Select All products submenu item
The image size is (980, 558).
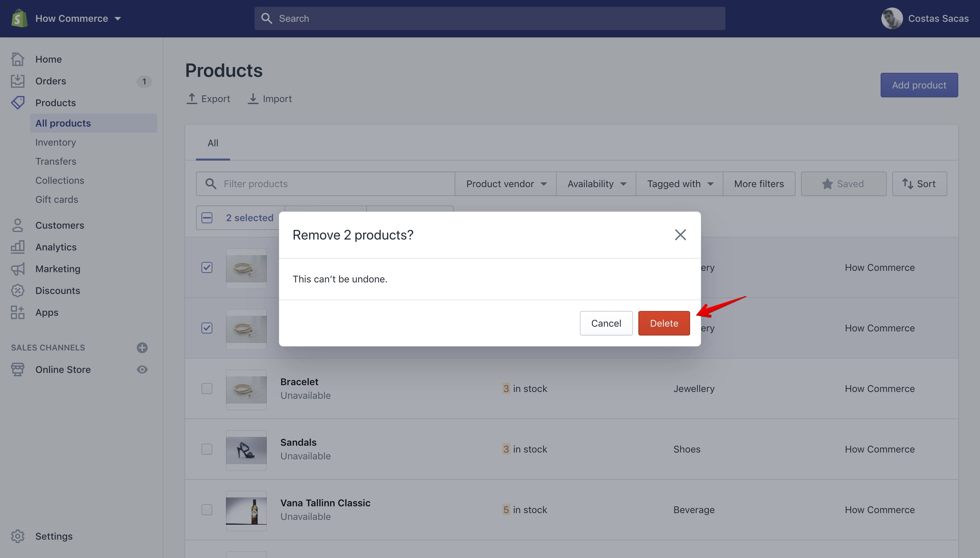[x=94, y=123]
